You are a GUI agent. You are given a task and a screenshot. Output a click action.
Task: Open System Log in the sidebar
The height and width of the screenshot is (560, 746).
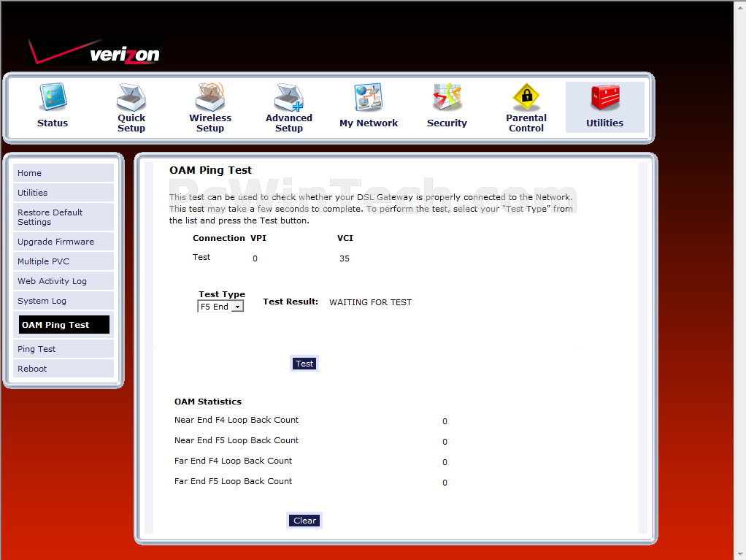64,301
